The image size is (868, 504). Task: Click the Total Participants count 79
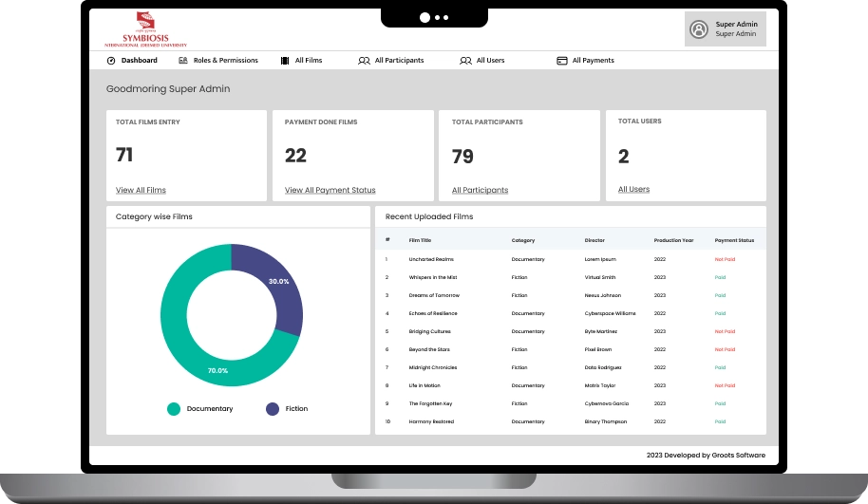tap(462, 157)
